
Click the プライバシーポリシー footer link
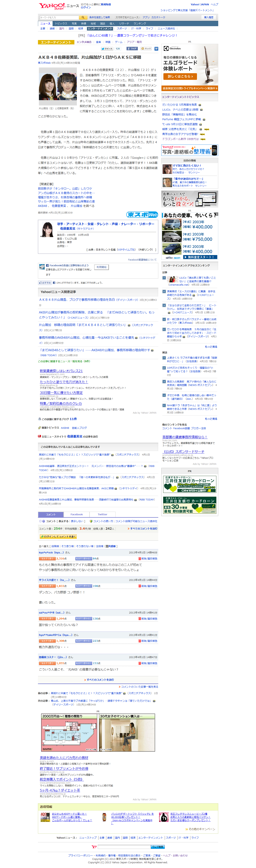(80, 855)
